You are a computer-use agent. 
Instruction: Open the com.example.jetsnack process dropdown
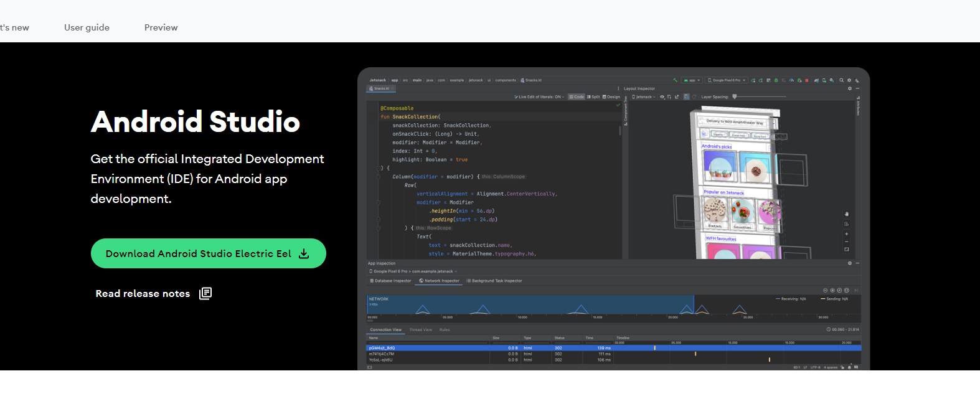413,271
